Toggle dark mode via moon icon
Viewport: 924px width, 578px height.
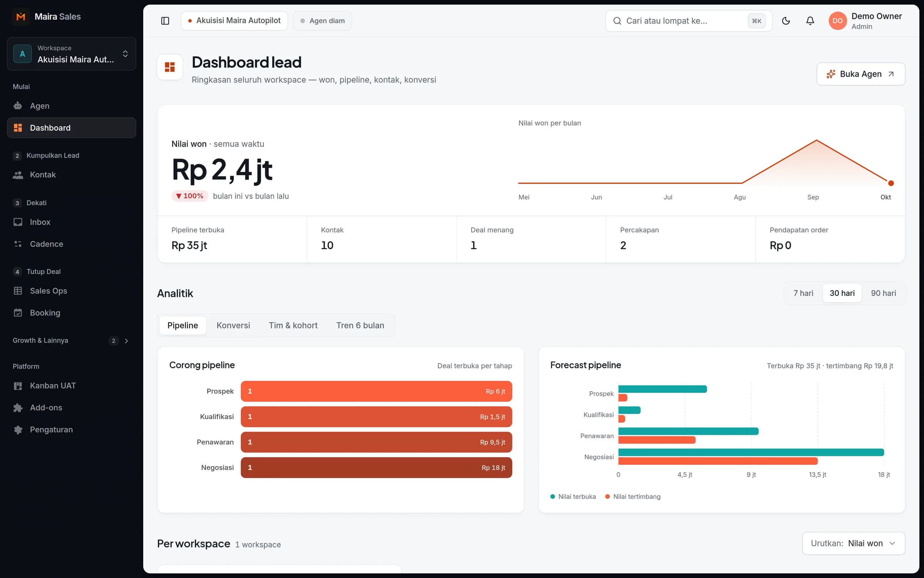[786, 21]
